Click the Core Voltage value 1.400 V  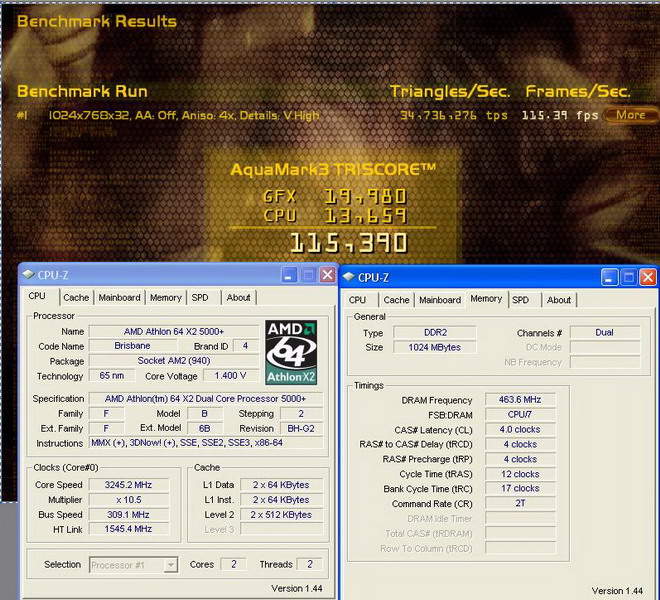(x=231, y=375)
